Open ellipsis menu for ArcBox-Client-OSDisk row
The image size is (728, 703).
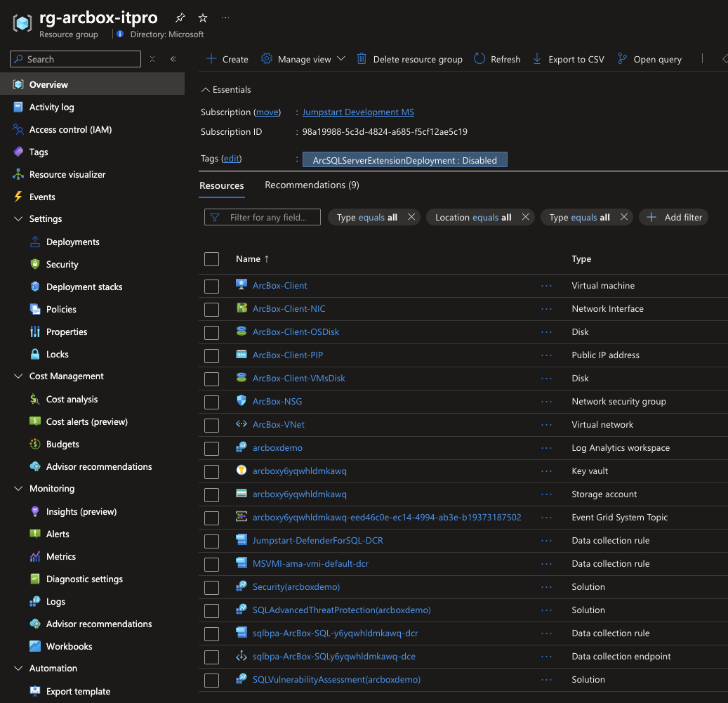[546, 332]
